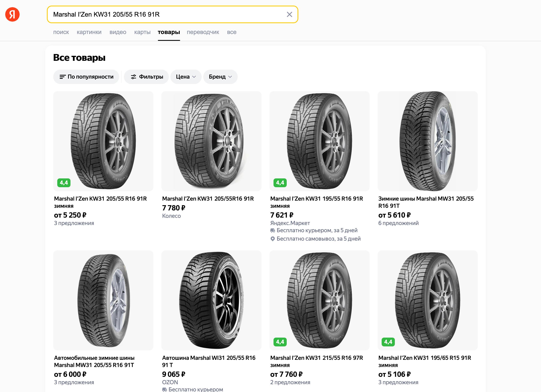Expand the Цена dropdown
The height and width of the screenshot is (392, 541).
[186, 77]
